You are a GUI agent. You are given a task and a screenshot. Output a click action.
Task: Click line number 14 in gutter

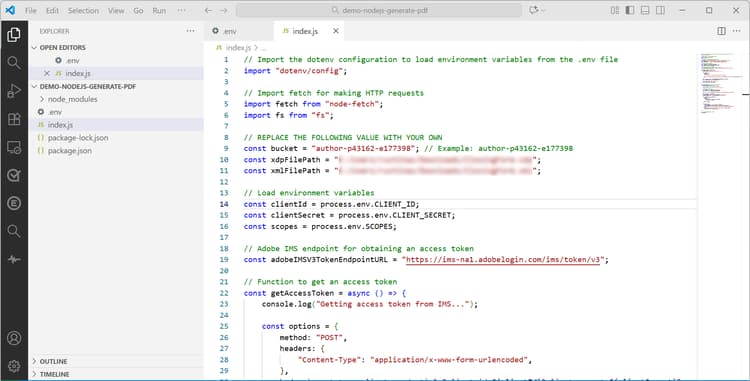click(224, 204)
